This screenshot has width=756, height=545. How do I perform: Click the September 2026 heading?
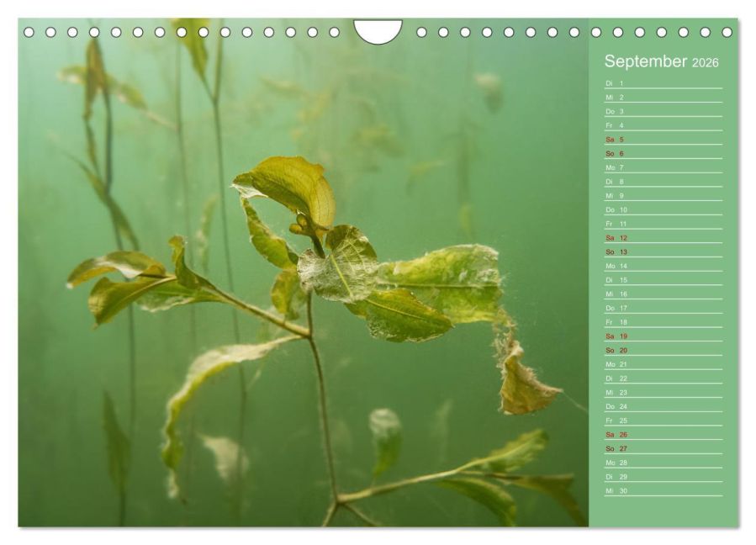click(661, 61)
